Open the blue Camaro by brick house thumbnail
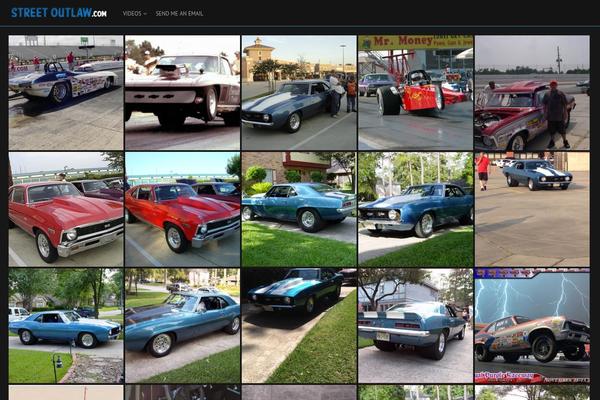600x400 pixels. coord(299,209)
